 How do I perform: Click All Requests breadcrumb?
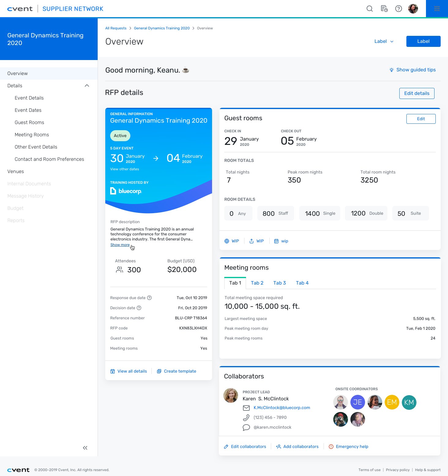(x=116, y=28)
